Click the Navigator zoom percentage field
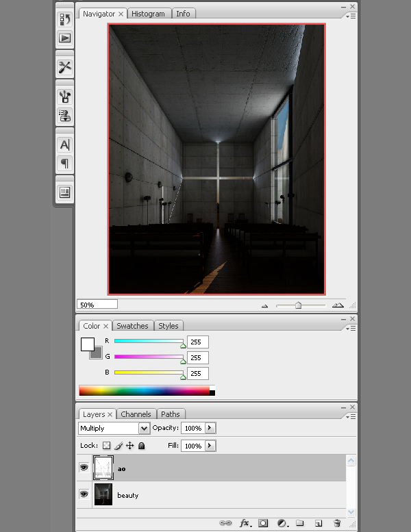 pos(97,305)
